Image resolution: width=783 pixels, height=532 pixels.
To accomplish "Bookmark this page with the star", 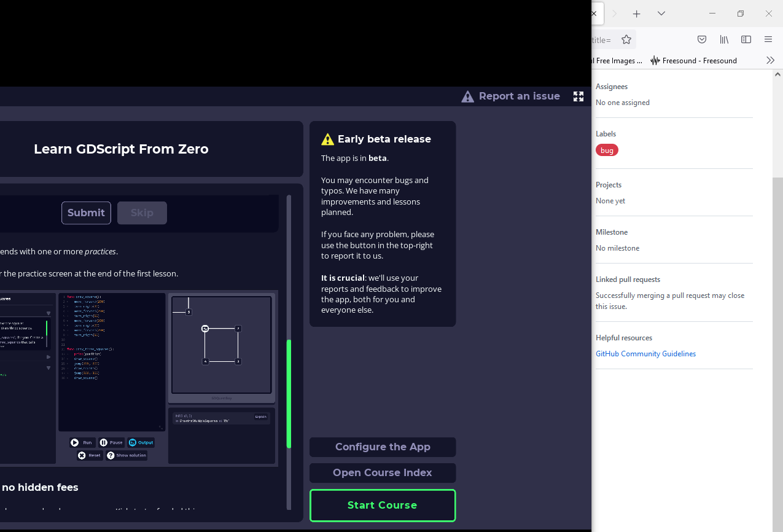I will [x=626, y=38].
